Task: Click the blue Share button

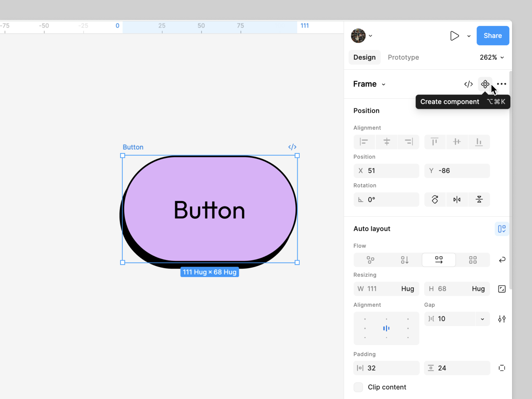Action: (x=493, y=36)
